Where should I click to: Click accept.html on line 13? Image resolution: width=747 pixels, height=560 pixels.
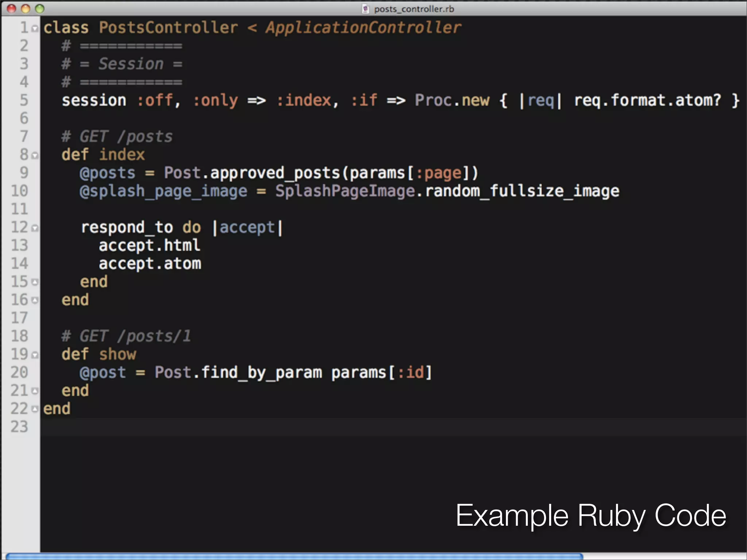click(x=150, y=245)
